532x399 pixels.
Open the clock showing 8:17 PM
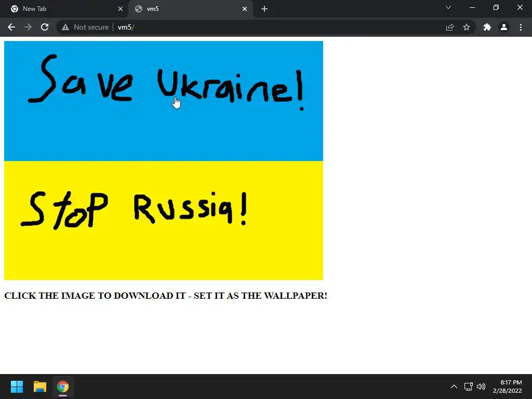(508, 387)
